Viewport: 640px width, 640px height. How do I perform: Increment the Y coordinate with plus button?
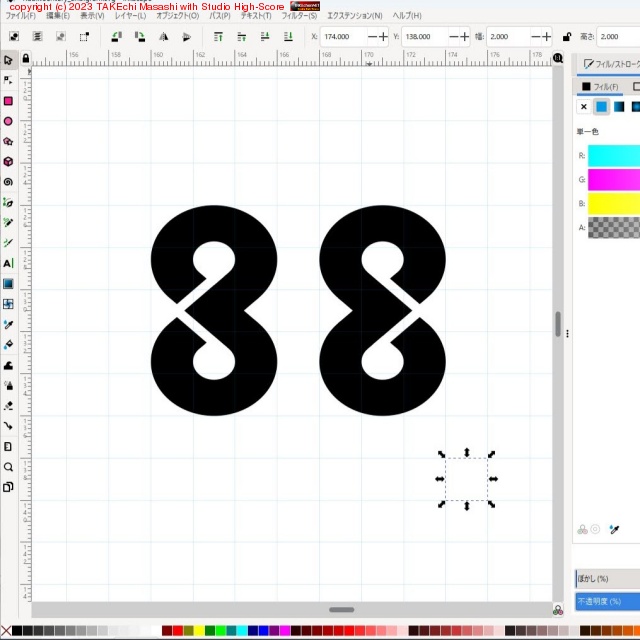pyautogui.click(x=464, y=37)
